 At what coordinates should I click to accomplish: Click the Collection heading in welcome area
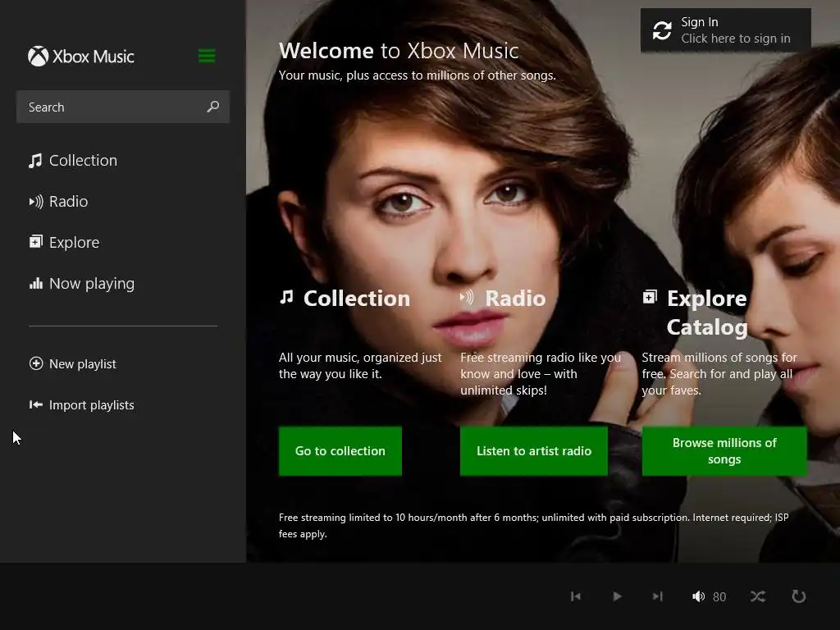(357, 299)
